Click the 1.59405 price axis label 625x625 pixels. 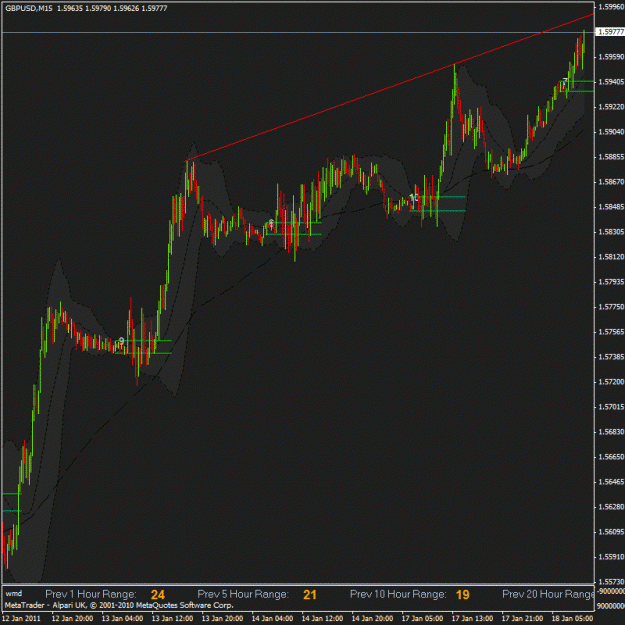[x=611, y=82]
